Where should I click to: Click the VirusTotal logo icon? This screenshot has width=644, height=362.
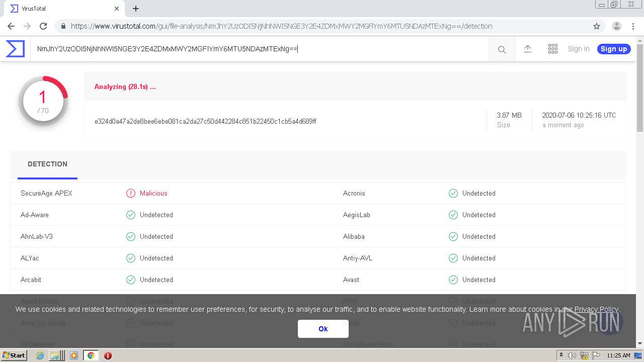[x=15, y=49]
